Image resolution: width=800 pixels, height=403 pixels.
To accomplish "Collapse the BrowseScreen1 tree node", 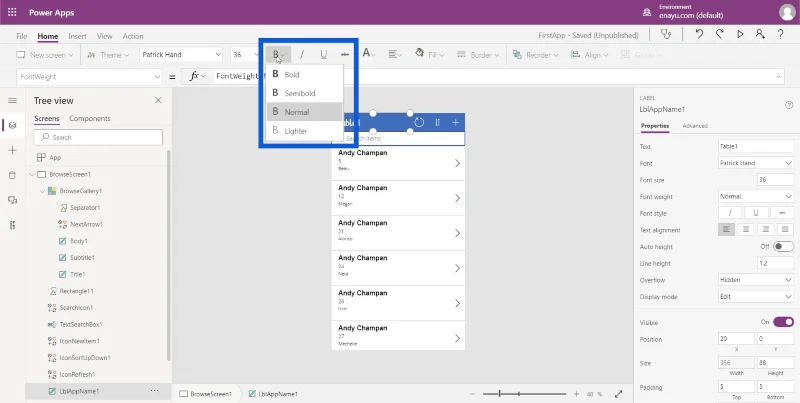I will (x=32, y=174).
